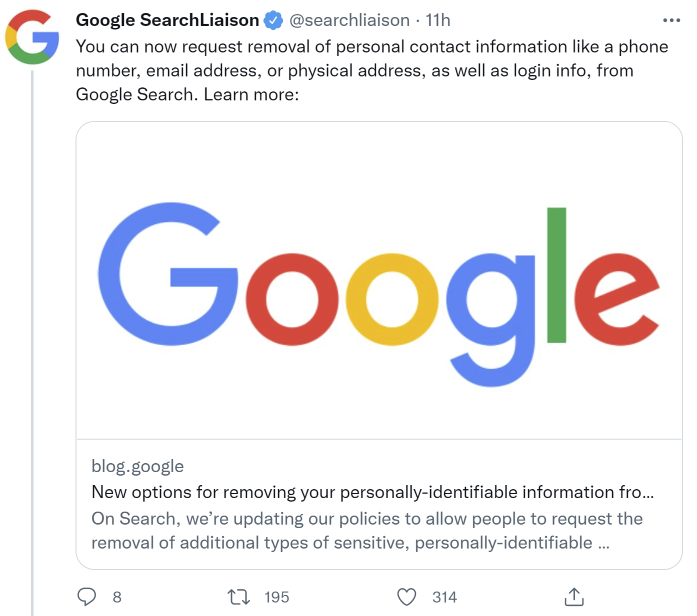Reply to the Google SearchLiaison tweet
Image resolution: width=697 pixels, height=616 pixels.
coord(87,597)
